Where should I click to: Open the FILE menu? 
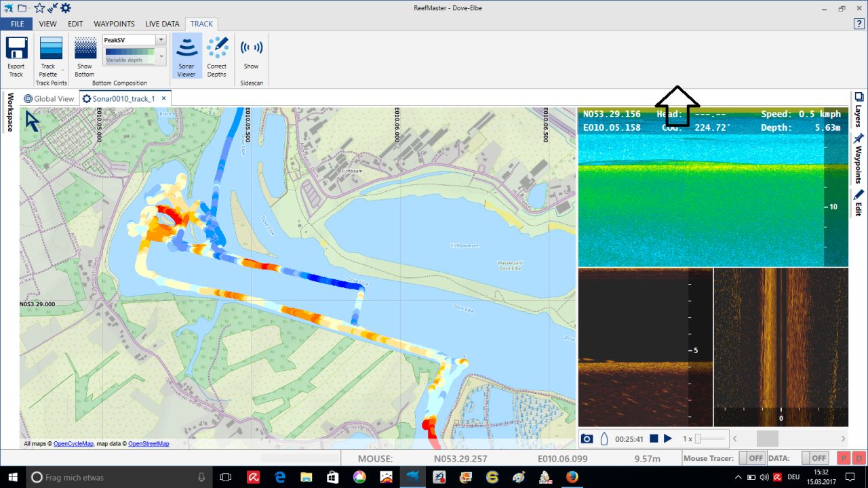(17, 24)
